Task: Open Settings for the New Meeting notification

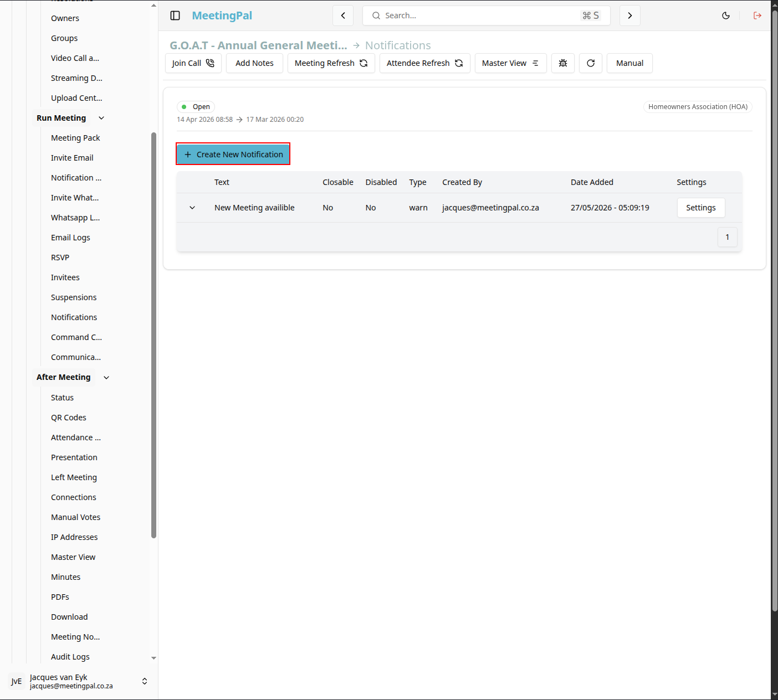Action: click(x=701, y=208)
